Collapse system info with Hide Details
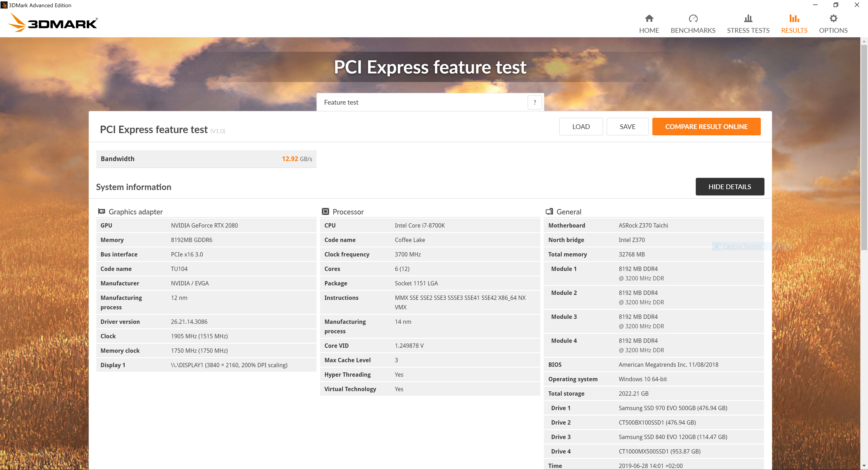The image size is (868, 470). 729,187
